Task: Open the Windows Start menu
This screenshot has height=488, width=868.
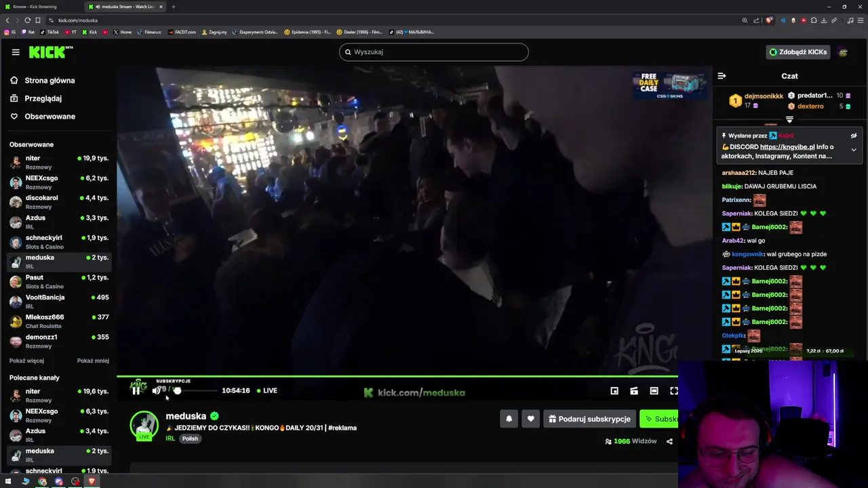Action: [x=8, y=481]
